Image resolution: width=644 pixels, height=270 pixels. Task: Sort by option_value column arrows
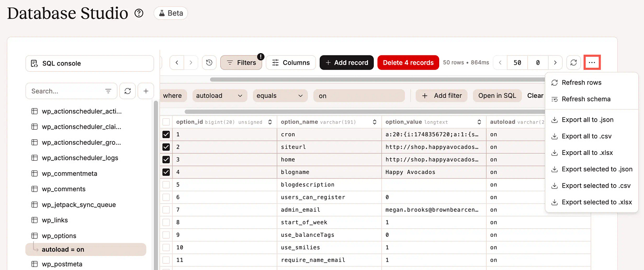click(x=479, y=122)
